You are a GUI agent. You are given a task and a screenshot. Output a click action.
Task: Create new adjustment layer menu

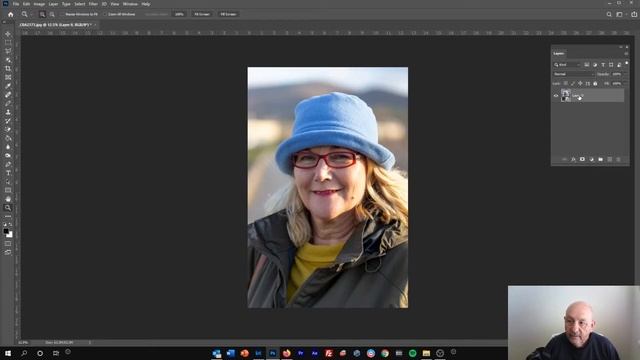(591, 159)
